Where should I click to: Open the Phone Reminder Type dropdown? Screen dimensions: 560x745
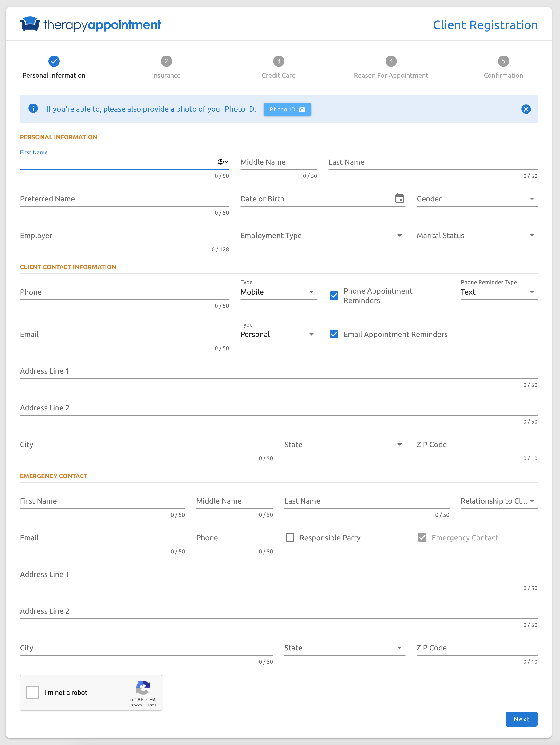498,292
